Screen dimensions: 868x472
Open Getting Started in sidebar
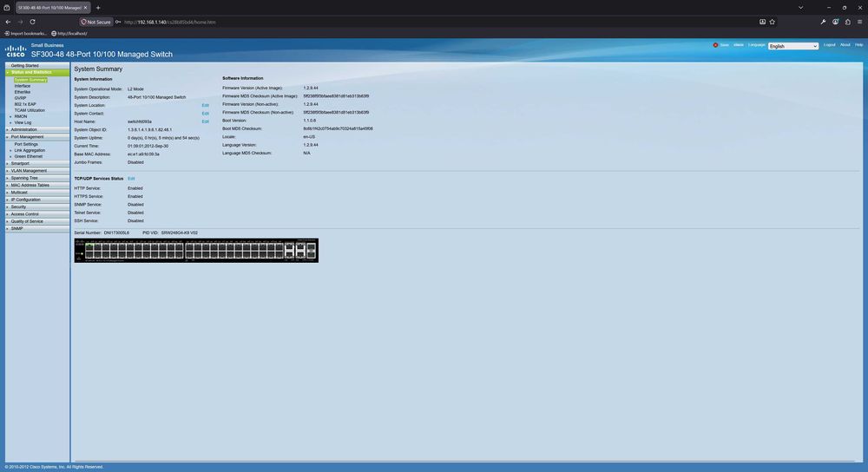[x=25, y=65]
